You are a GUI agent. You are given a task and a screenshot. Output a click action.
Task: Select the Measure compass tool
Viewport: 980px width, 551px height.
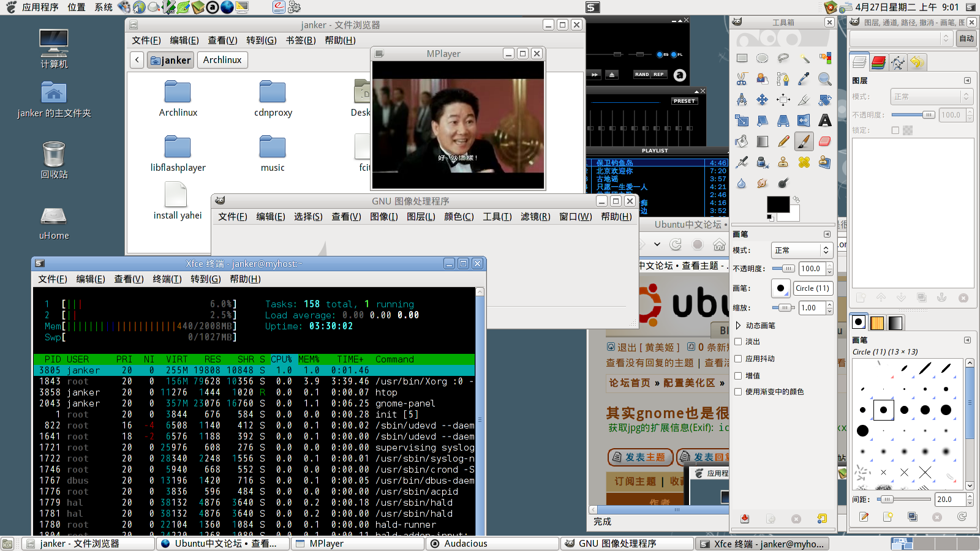click(x=742, y=100)
